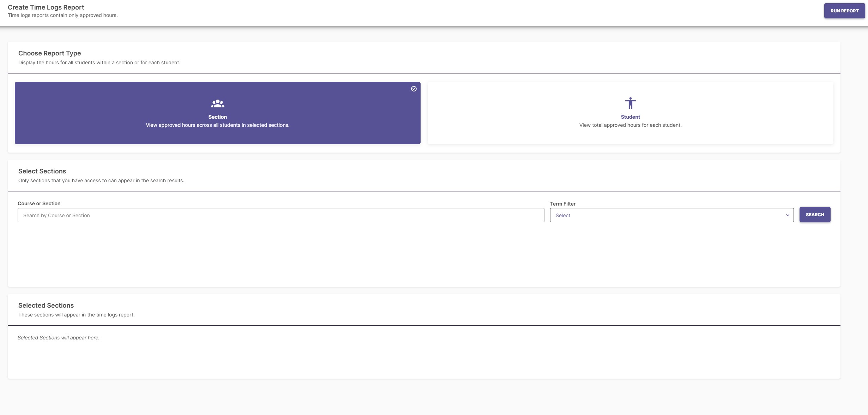The height and width of the screenshot is (415, 868).
Task: Click the 'Course or Section' field label
Action: (39, 203)
